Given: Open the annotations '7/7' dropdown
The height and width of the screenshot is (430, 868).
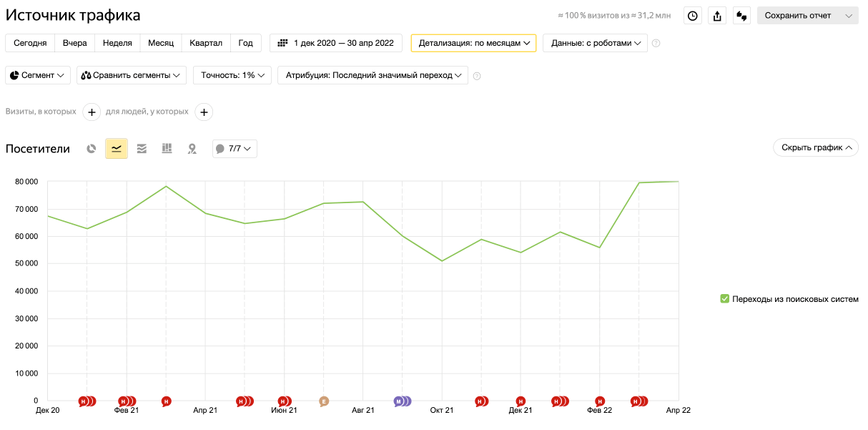Looking at the screenshot, I should click(235, 149).
